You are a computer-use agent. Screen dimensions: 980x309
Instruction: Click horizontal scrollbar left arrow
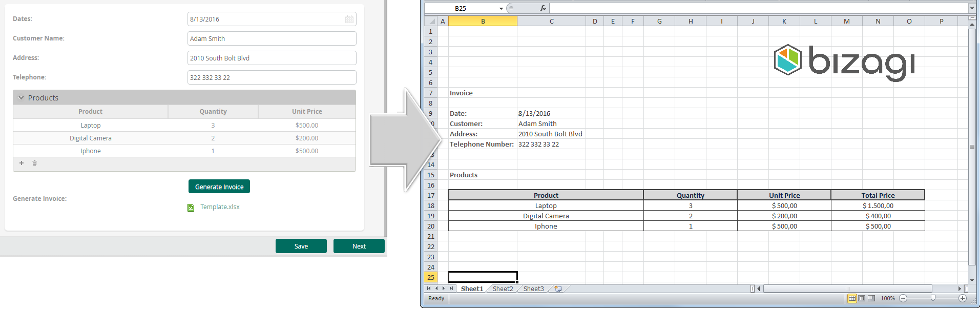coord(759,289)
